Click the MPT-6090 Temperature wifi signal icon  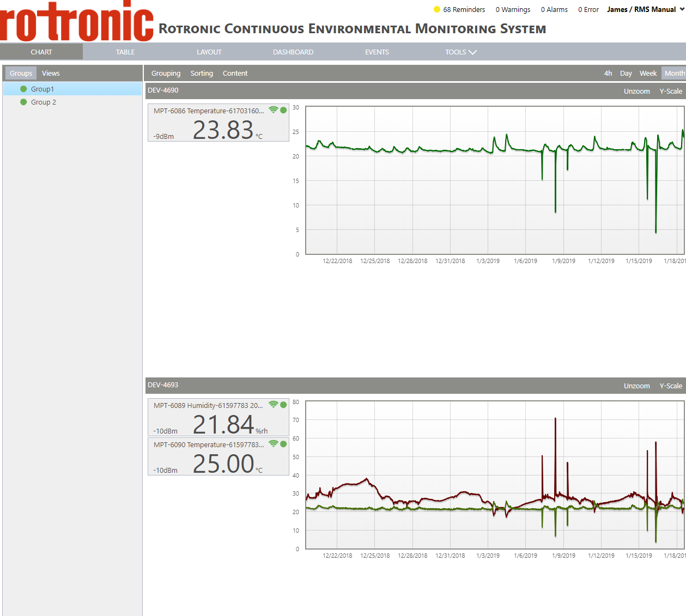[274, 444]
